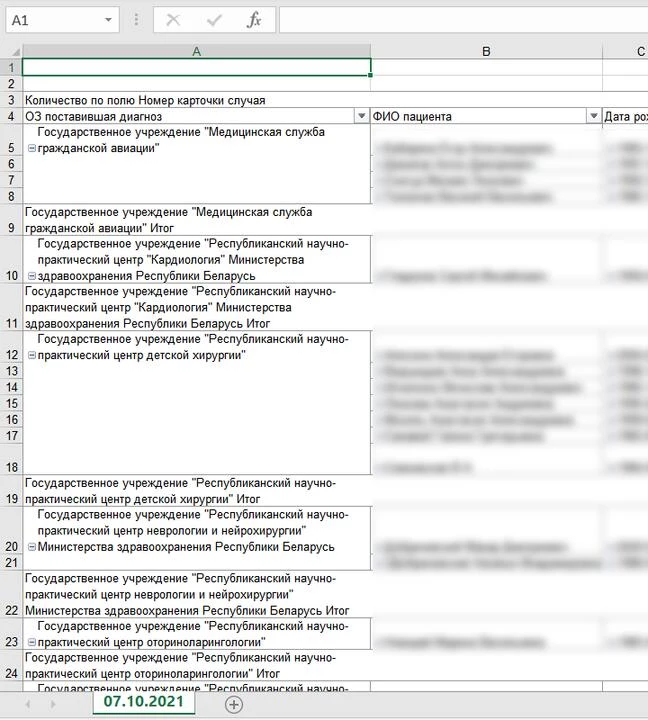648x720 pixels.
Task: Open filter dropdown for "ОЗ поставившая диагноз"
Action: [361, 117]
